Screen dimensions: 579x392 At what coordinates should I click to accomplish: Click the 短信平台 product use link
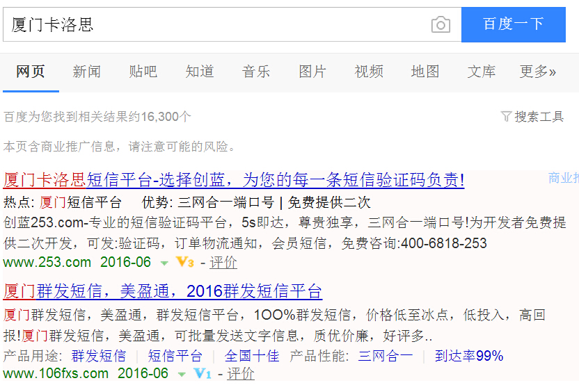pos(175,357)
